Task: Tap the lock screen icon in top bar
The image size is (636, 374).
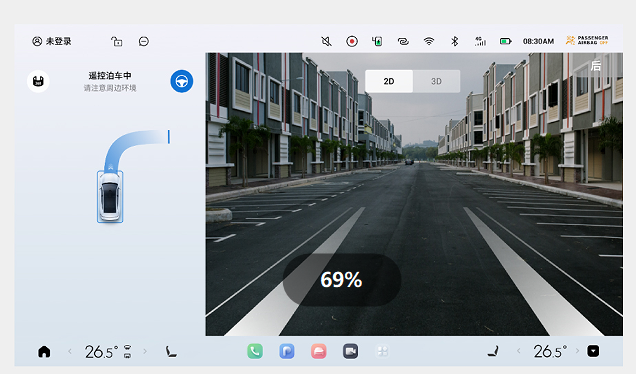Action: click(117, 41)
